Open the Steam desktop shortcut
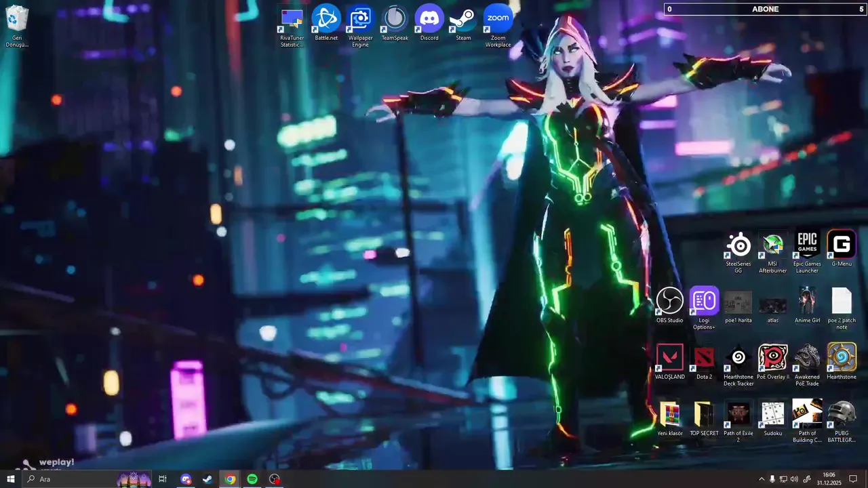This screenshot has height=488, width=868. click(x=463, y=24)
